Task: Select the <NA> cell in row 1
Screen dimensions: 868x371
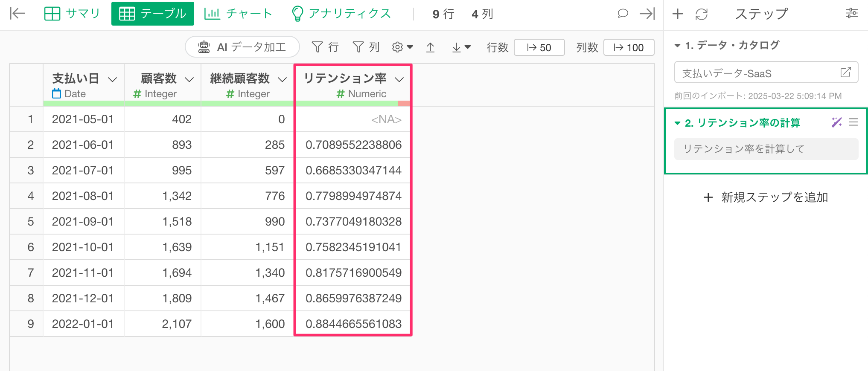Action: tap(352, 119)
